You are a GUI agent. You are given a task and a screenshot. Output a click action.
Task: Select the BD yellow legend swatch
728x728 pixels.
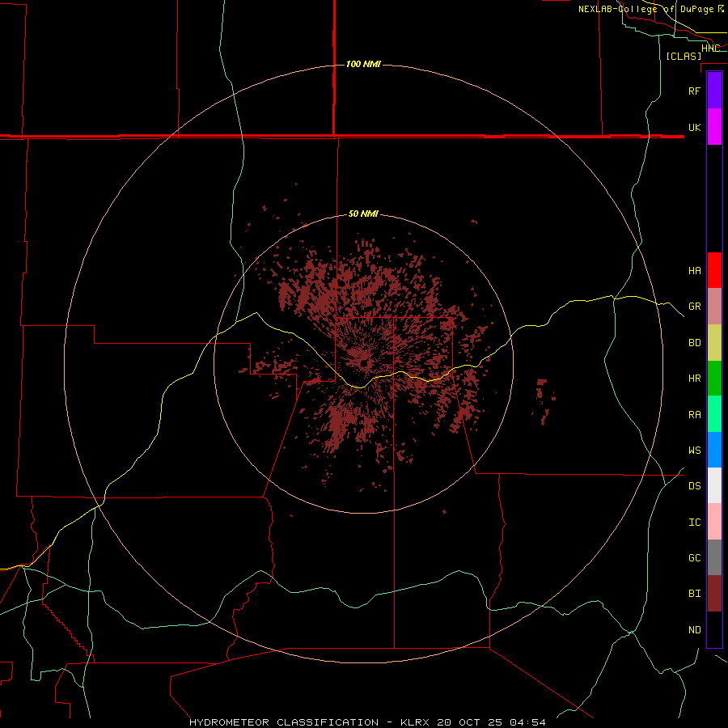click(x=714, y=343)
